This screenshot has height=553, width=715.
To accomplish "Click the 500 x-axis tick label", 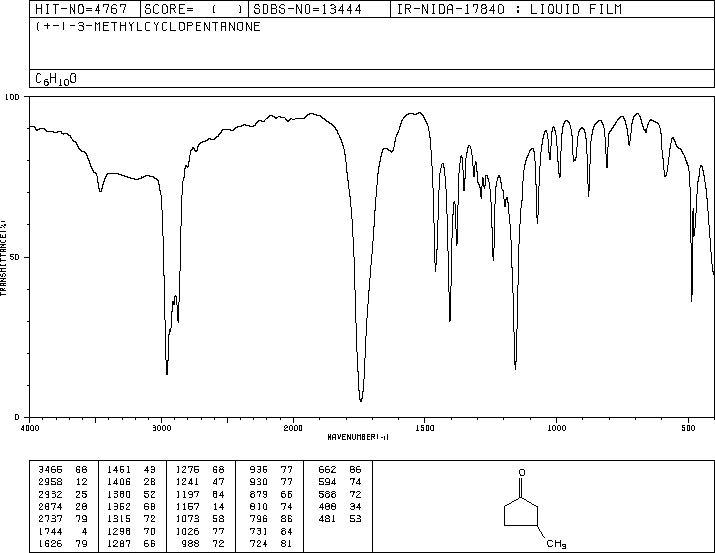I will [689, 428].
